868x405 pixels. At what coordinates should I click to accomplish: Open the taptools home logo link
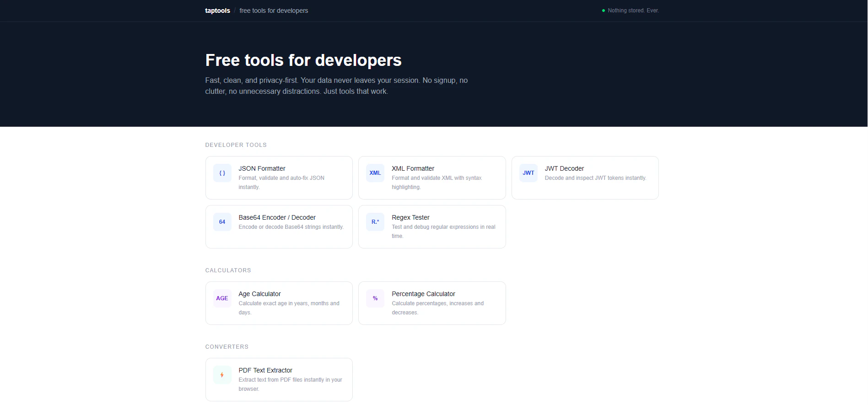[217, 11]
